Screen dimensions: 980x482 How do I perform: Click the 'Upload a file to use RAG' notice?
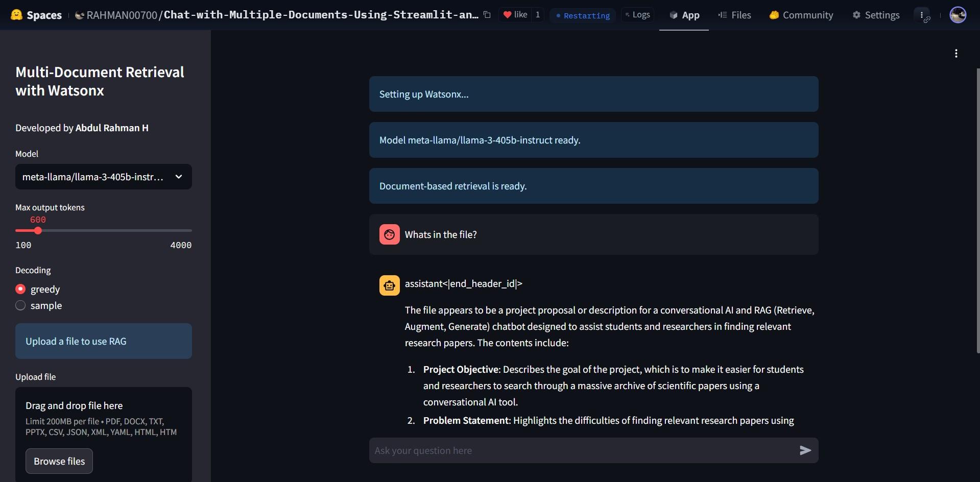click(104, 341)
